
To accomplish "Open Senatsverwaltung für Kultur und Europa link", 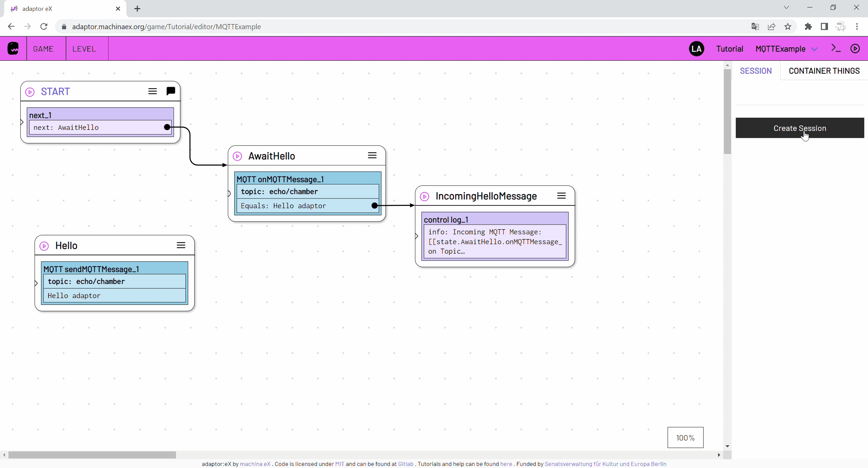I will coord(606,464).
